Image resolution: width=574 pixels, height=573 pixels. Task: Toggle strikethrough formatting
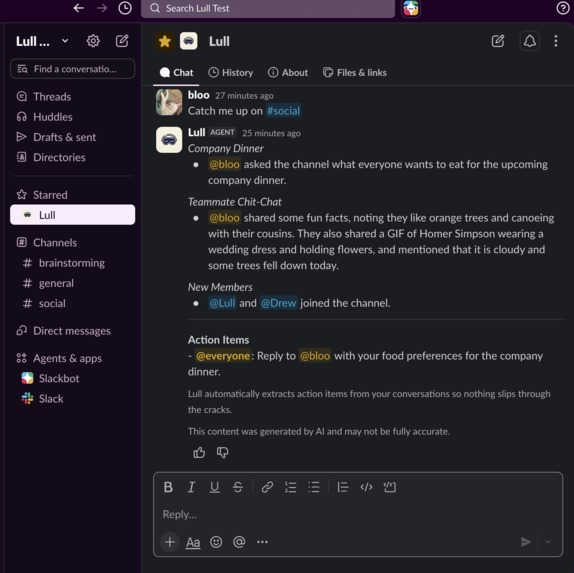238,487
